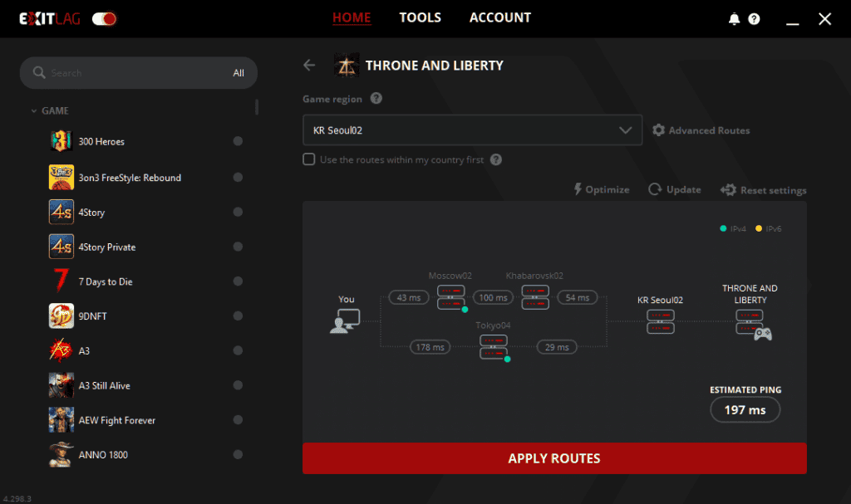Select the 4Story game icon

[x=61, y=212]
